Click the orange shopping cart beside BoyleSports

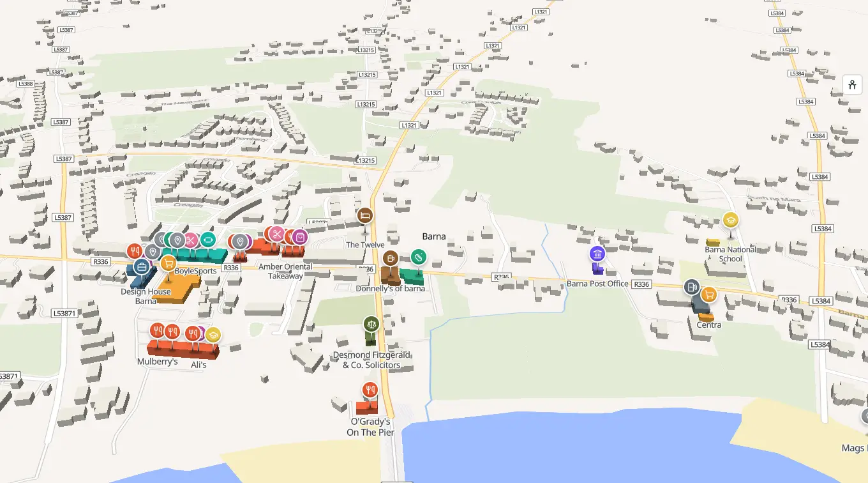tap(168, 263)
